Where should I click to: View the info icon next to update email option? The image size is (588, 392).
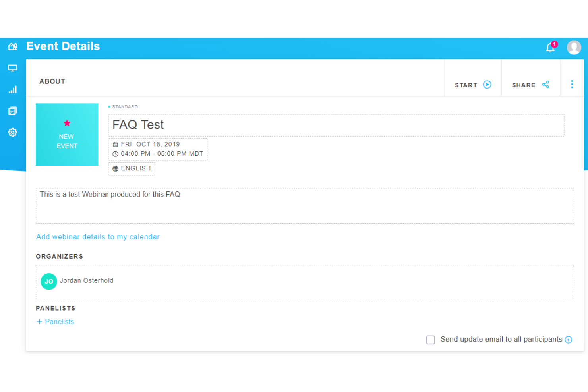tap(569, 340)
